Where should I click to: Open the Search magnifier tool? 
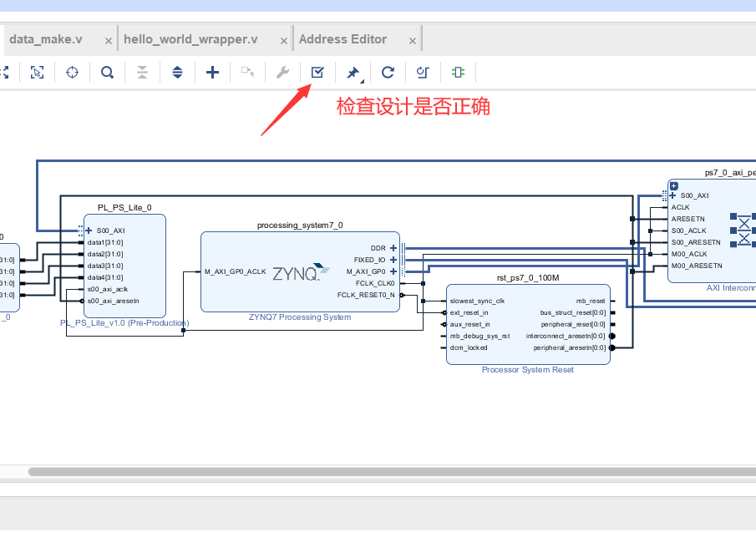(107, 73)
